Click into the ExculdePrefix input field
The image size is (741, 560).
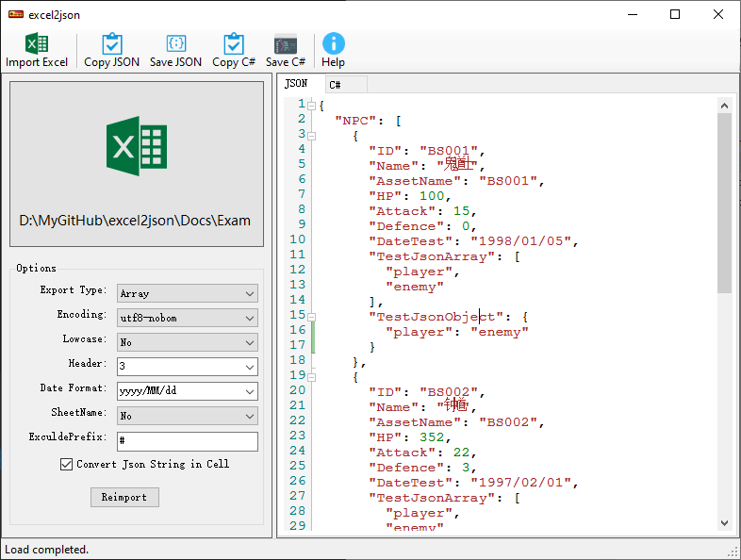tap(188, 441)
